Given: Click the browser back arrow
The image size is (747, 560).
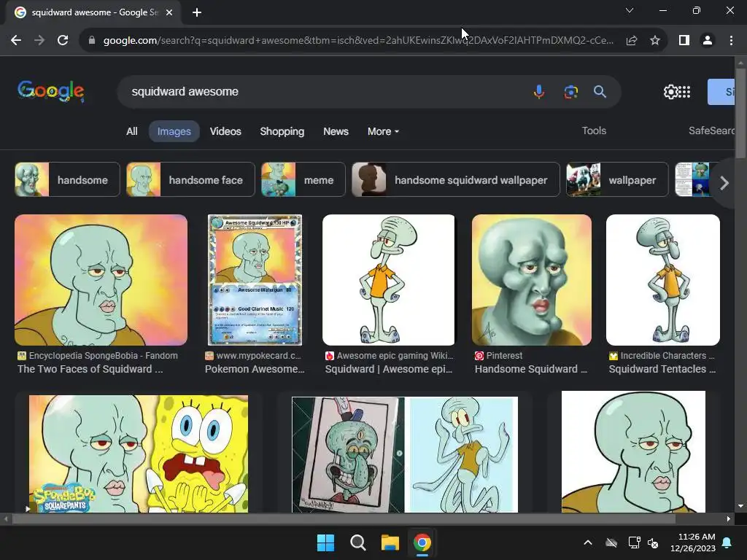Looking at the screenshot, I should point(16,41).
